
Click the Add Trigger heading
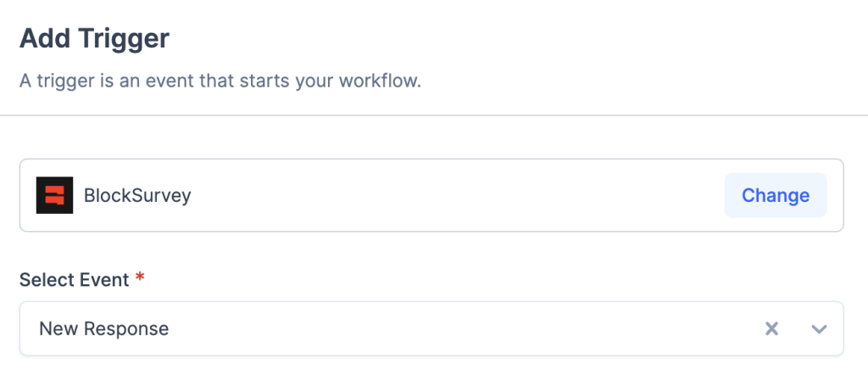click(x=94, y=38)
